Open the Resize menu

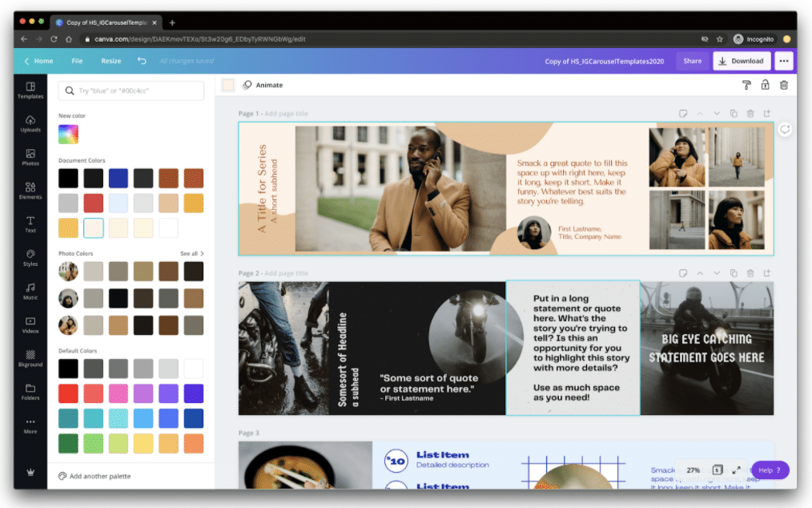pyautogui.click(x=111, y=61)
